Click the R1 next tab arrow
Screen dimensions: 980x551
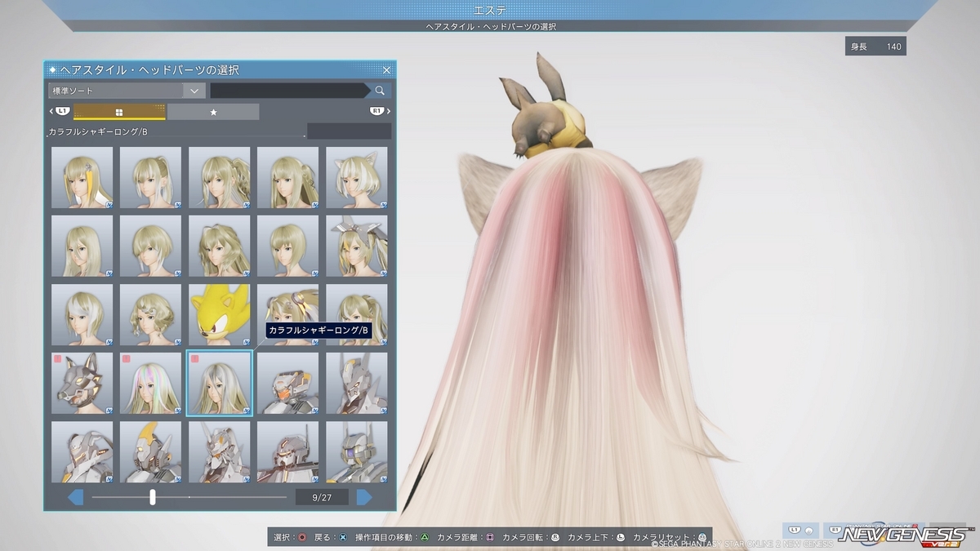click(379, 111)
